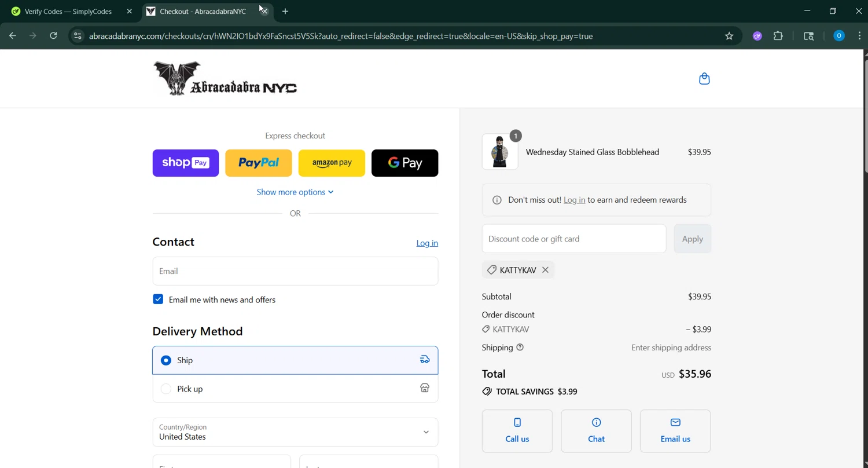Open the Chat support button
The height and width of the screenshot is (468, 868).
click(x=596, y=431)
